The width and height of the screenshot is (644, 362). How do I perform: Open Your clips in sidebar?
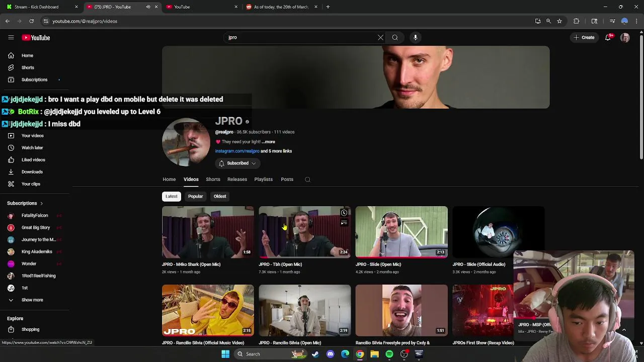[x=31, y=184]
